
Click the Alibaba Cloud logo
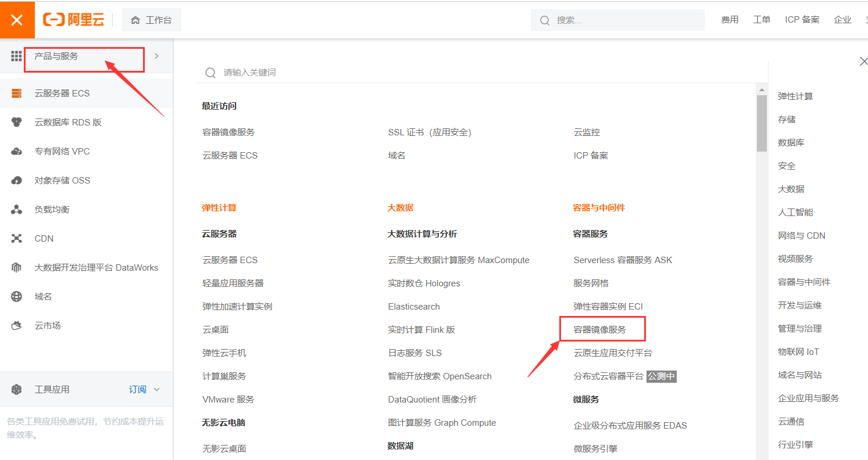pyautogui.click(x=74, y=20)
